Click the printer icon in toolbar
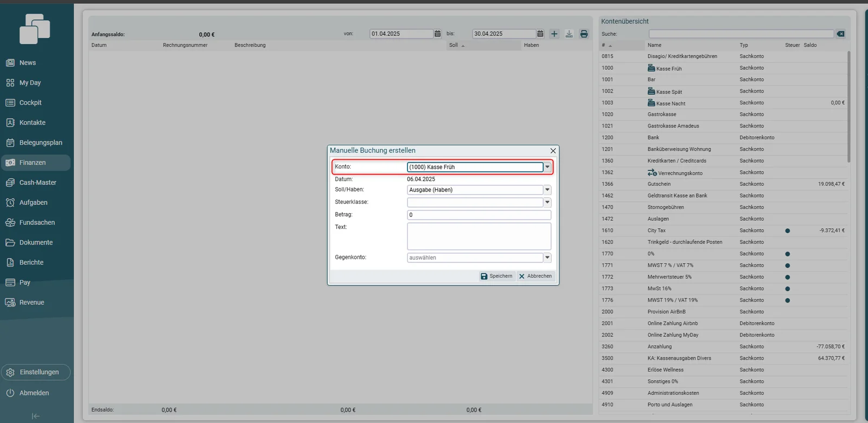This screenshot has width=868, height=423. (x=584, y=34)
